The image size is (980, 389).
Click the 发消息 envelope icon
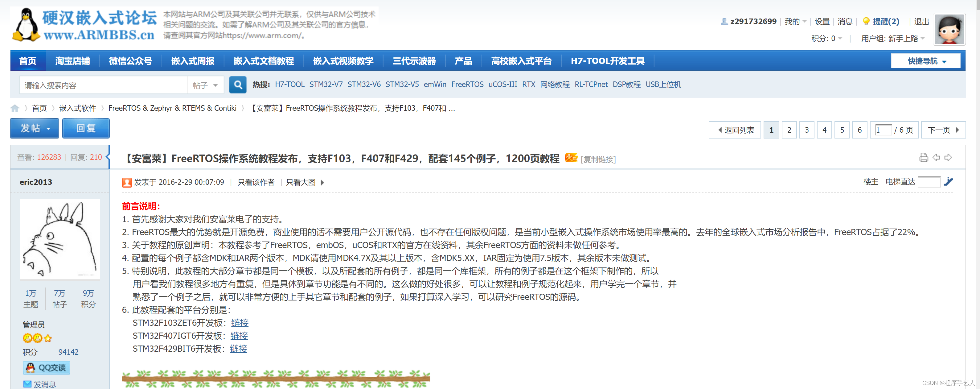click(x=27, y=384)
